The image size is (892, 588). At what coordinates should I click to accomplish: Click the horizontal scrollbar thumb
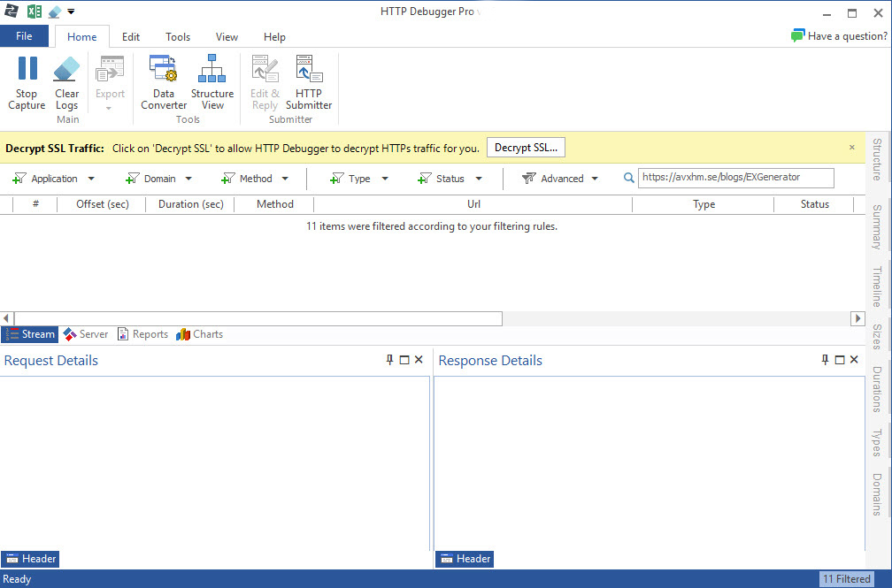(x=258, y=318)
